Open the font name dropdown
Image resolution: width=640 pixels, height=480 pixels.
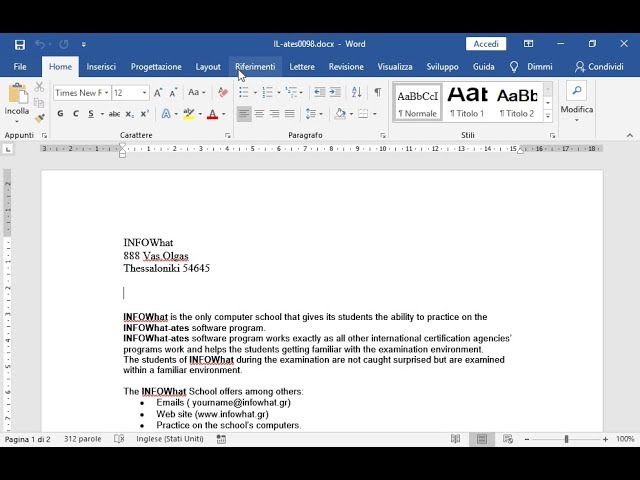tap(107, 93)
